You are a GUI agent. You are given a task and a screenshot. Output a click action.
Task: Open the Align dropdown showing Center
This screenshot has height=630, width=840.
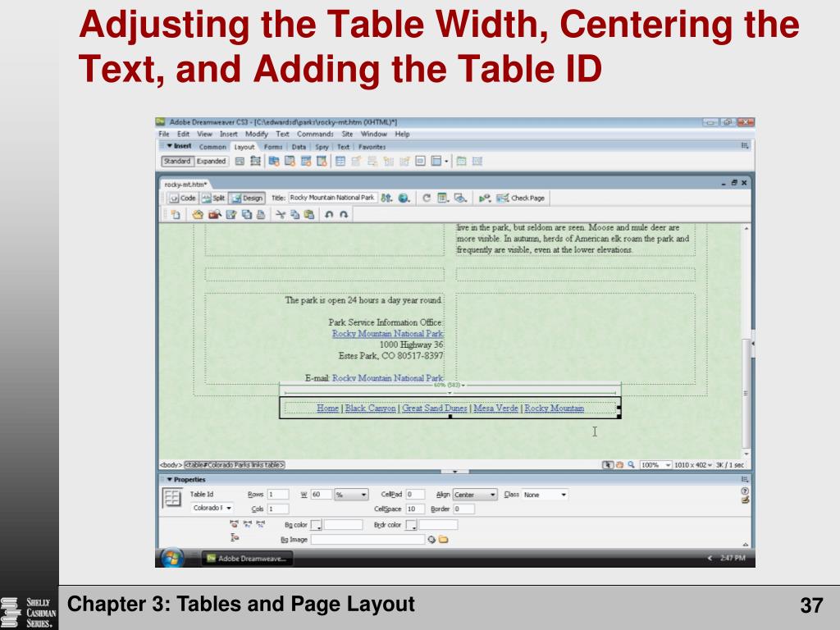pyautogui.click(x=492, y=495)
